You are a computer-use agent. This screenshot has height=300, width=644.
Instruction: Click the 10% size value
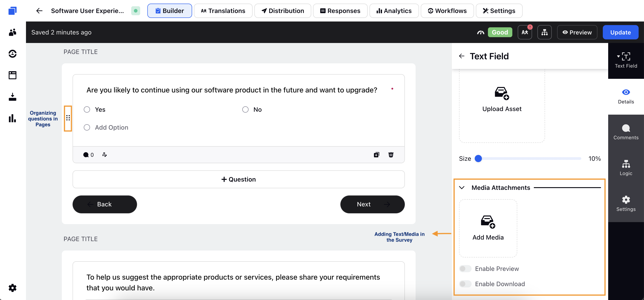tap(595, 159)
